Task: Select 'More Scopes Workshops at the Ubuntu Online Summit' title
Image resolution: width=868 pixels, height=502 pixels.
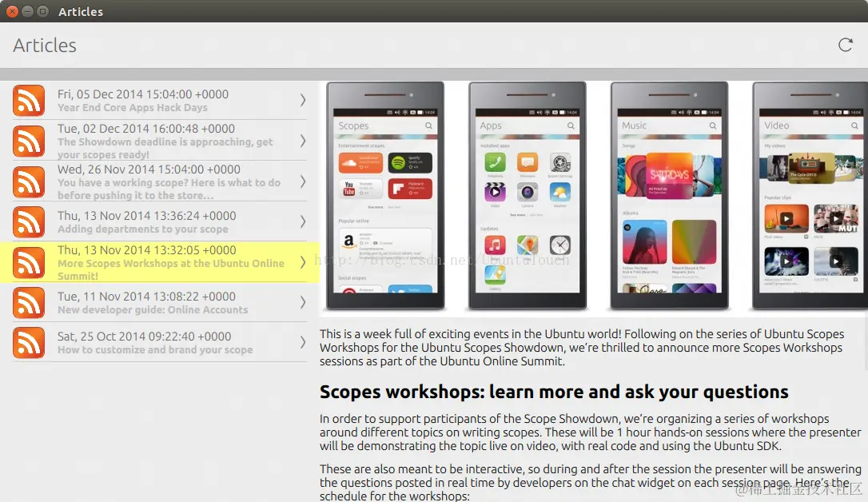Action: coord(170,269)
